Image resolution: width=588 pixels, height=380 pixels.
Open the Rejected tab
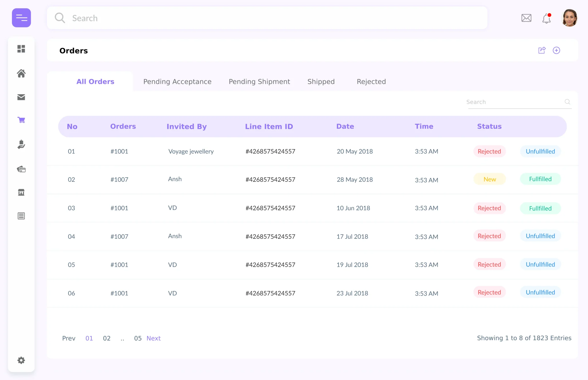[371, 82]
